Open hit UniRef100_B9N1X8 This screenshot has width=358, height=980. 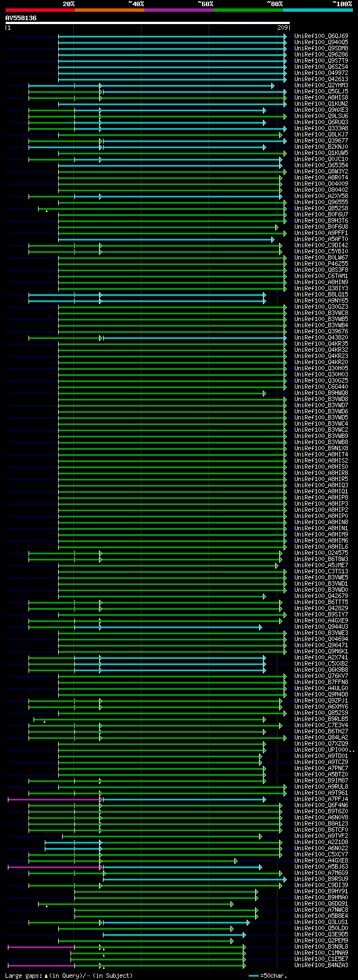(321, 448)
